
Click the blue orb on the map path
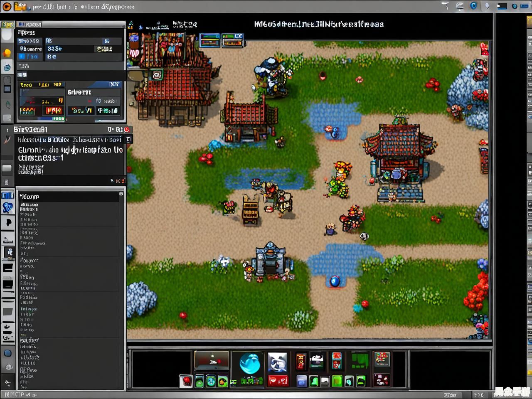coord(335,282)
